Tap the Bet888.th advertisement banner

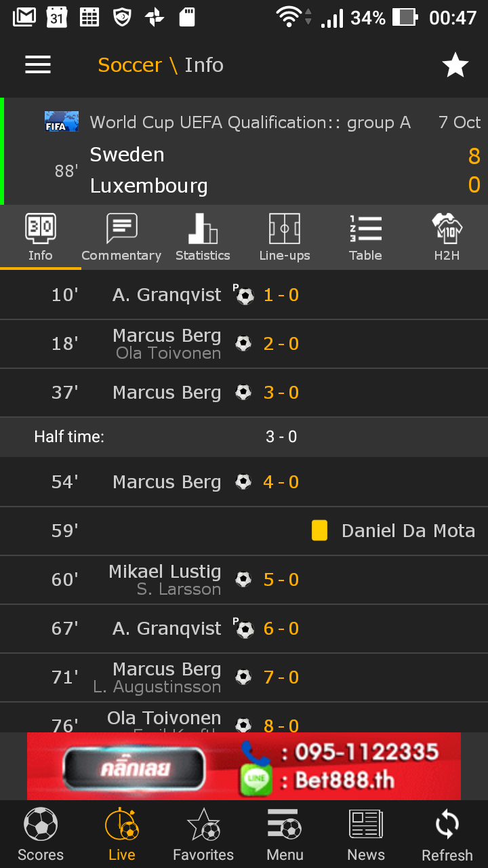point(244,766)
